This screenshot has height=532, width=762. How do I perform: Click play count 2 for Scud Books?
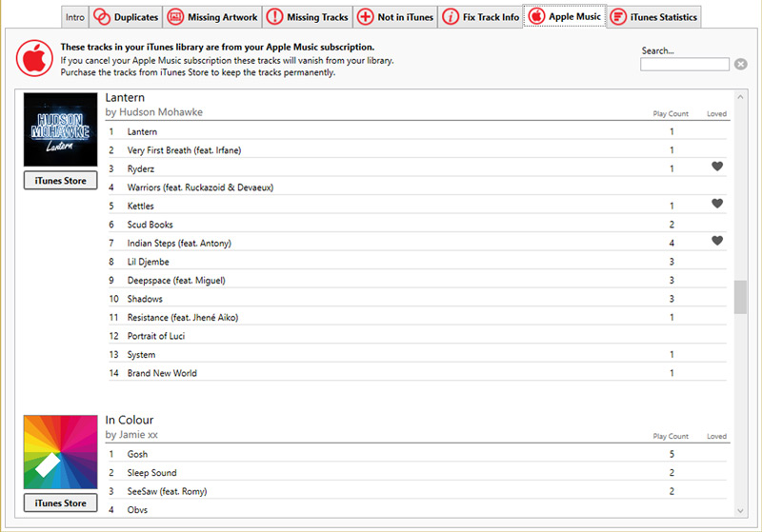[672, 225]
